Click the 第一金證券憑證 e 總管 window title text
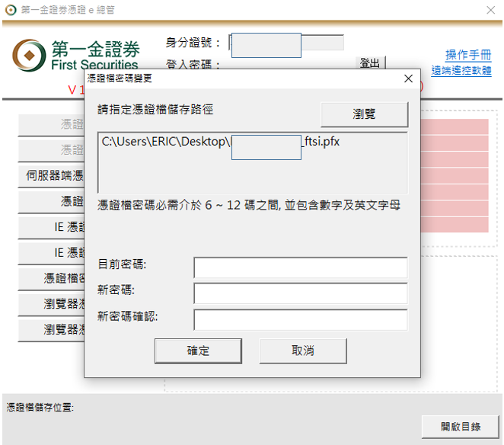 pyautogui.click(x=69, y=10)
